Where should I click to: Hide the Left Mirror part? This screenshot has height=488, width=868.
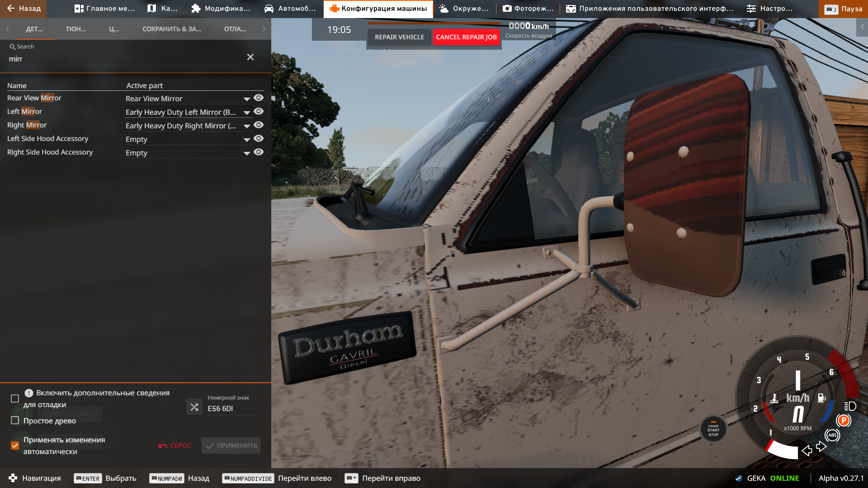(x=259, y=112)
